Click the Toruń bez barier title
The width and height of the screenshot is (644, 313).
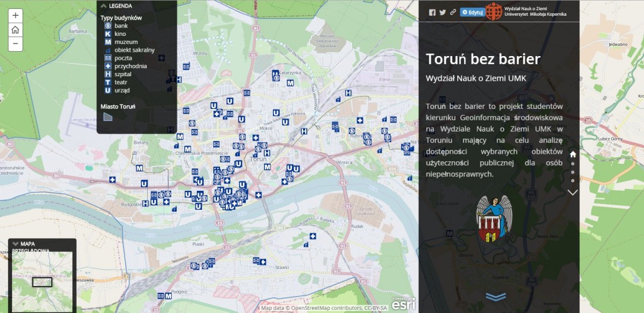483,59
